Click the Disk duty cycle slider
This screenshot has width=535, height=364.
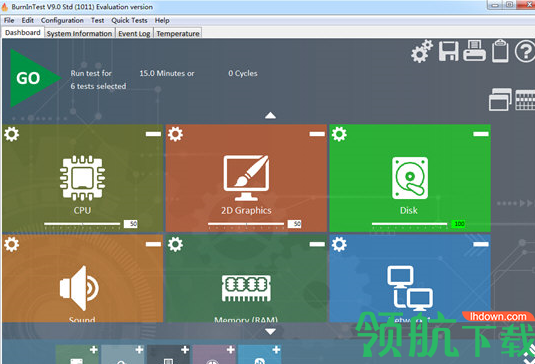[x=410, y=224]
